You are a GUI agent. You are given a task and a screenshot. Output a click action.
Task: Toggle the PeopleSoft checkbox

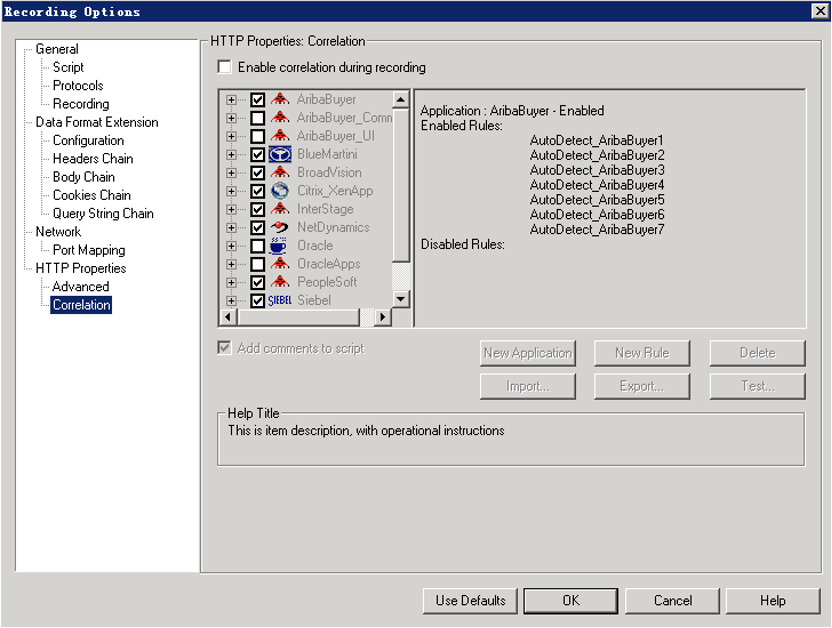[x=257, y=282]
